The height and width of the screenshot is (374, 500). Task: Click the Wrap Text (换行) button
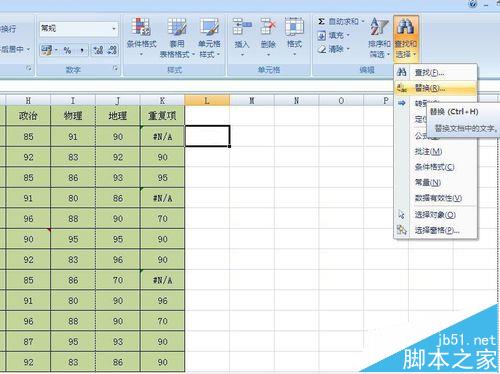pos(8,29)
